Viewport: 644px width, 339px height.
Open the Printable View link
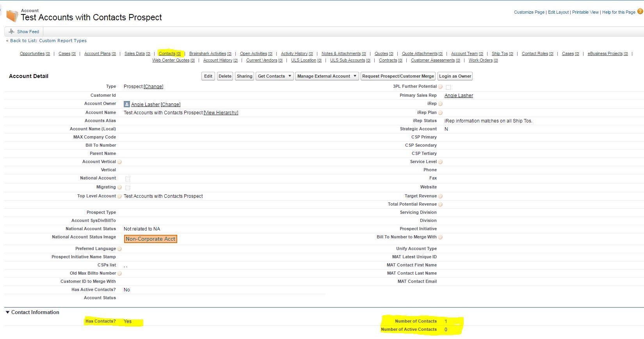pos(585,12)
